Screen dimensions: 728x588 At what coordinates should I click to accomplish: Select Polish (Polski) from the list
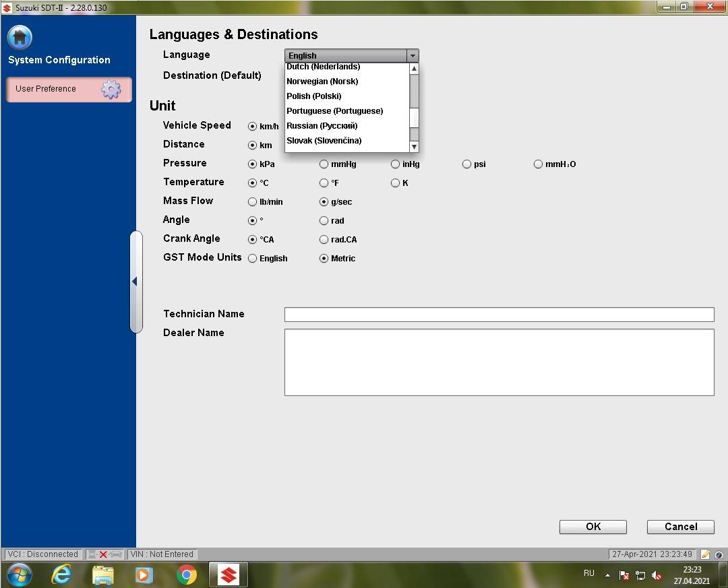[x=347, y=96]
